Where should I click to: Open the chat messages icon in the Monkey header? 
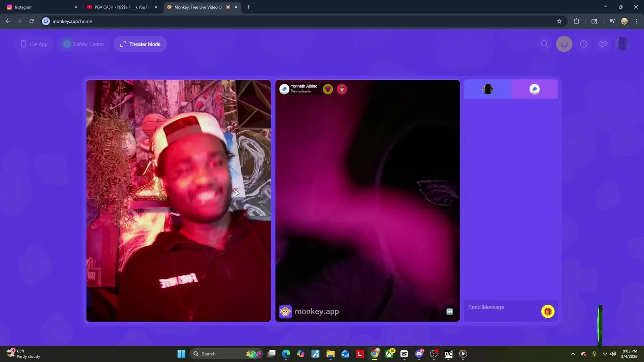tap(603, 44)
